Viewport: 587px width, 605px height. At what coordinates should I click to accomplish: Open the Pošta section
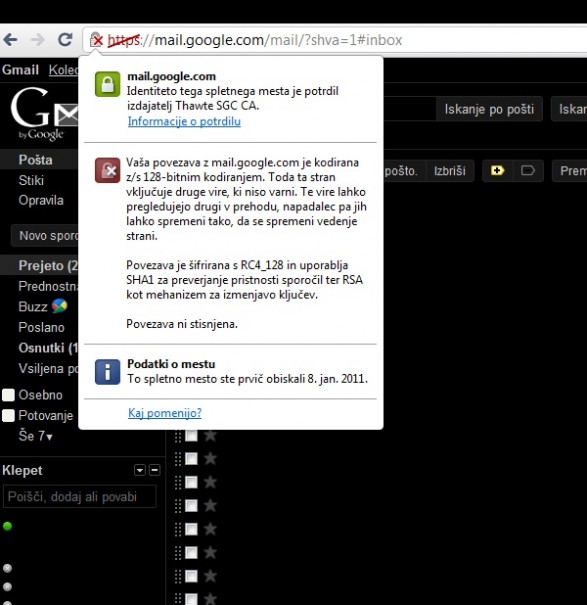[x=36, y=160]
